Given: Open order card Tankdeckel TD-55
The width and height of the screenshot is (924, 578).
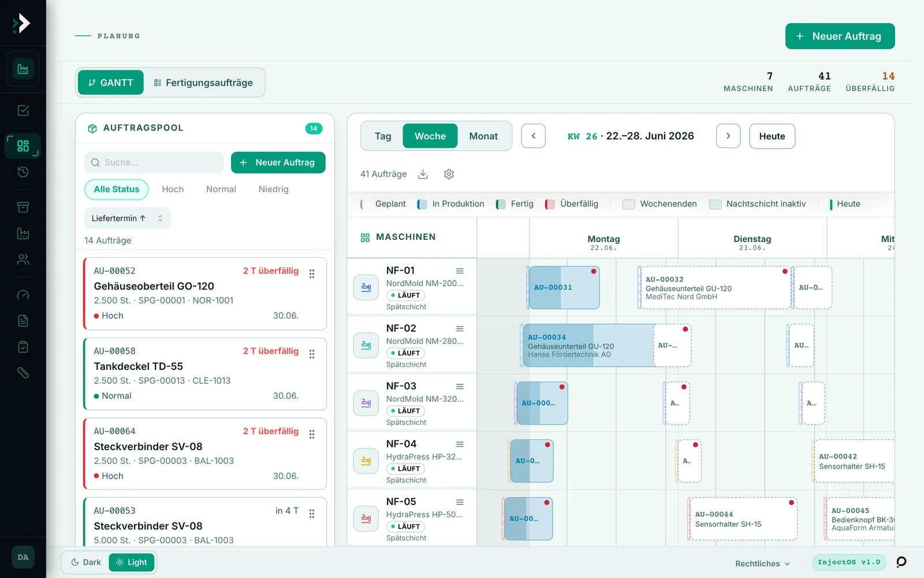Looking at the screenshot, I should (x=205, y=374).
